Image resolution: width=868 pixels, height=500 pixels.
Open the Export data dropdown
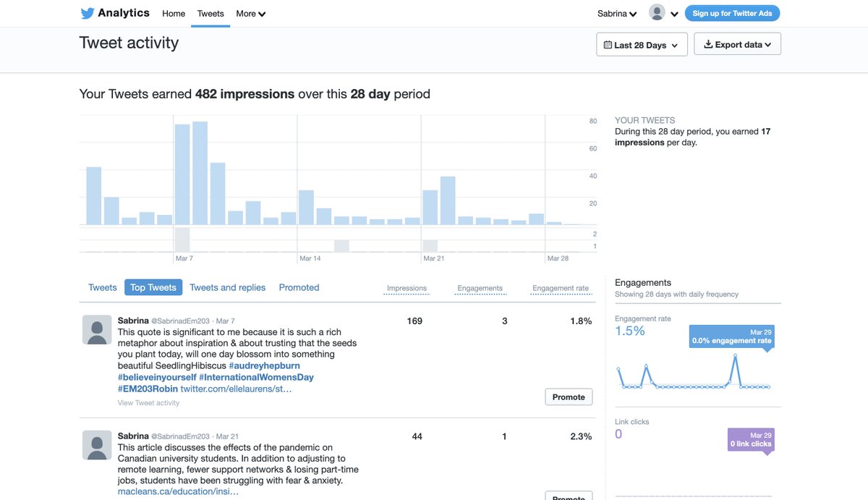(737, 44)
